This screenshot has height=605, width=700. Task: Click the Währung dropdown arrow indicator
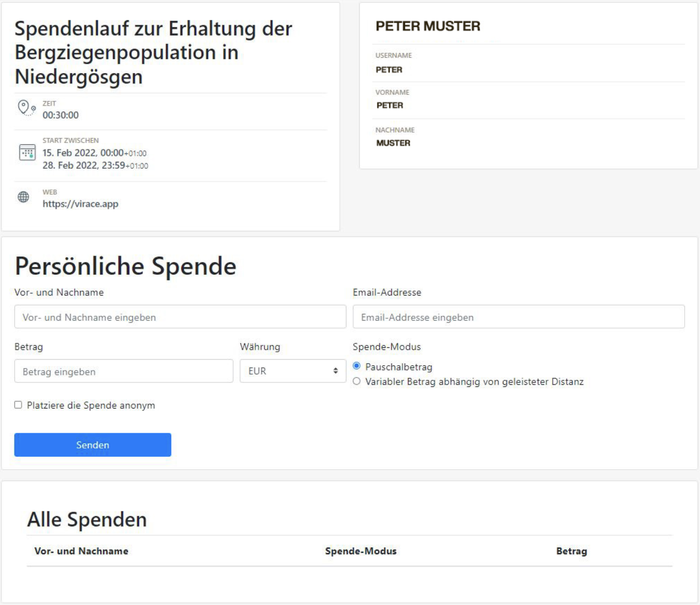[x=335, y=371]
